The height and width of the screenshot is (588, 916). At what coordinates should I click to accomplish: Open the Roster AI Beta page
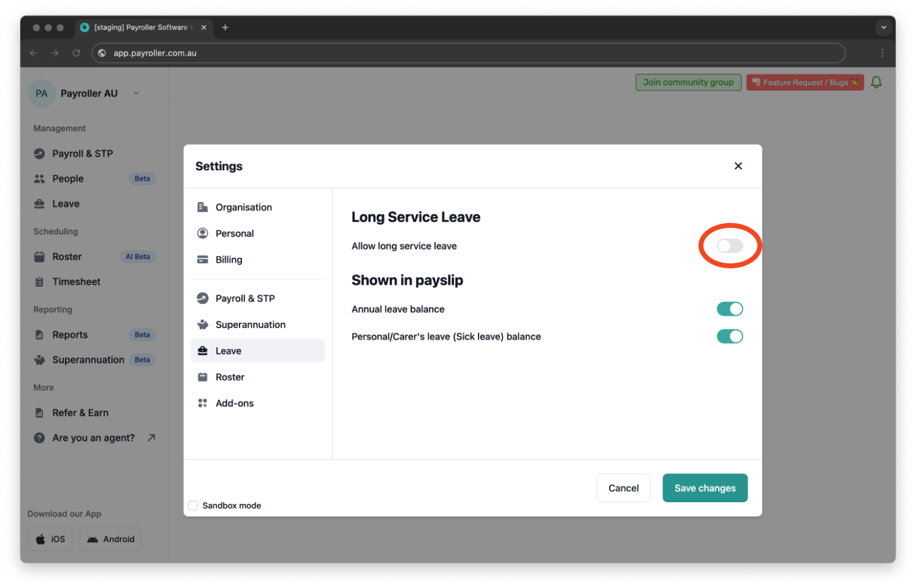[x=67, y=256]
